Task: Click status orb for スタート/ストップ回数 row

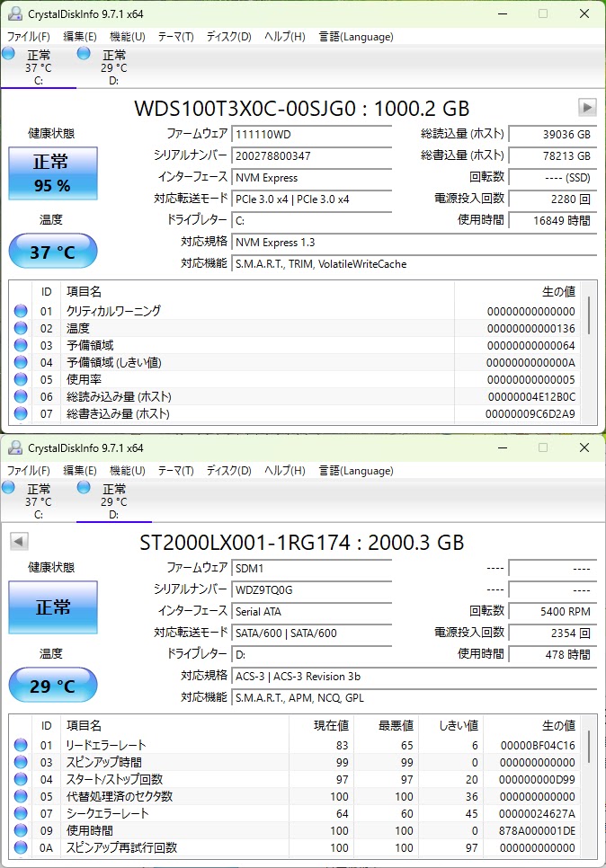Action: pos(21,779)
